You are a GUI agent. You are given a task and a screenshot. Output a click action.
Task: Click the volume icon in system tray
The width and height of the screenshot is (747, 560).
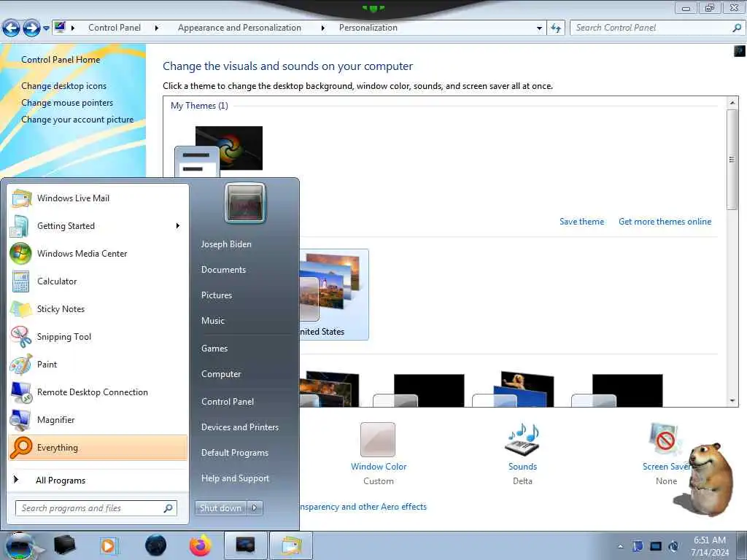pyautogui.click(x=673, y=546)
